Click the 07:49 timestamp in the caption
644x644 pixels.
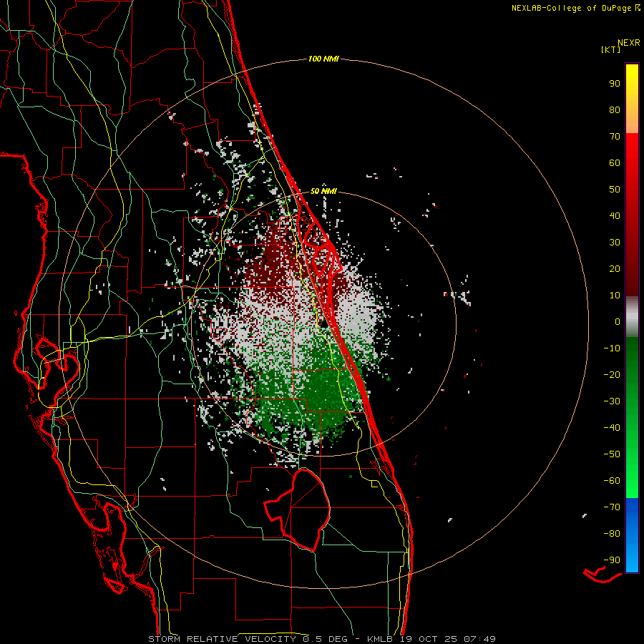tap(479, 639)
